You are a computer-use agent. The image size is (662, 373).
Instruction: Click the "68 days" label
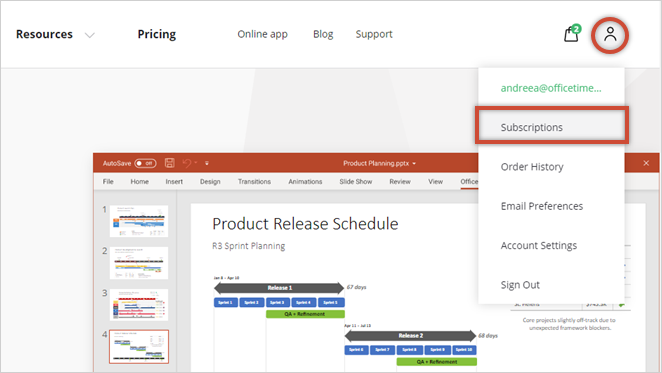pos(488,336)
